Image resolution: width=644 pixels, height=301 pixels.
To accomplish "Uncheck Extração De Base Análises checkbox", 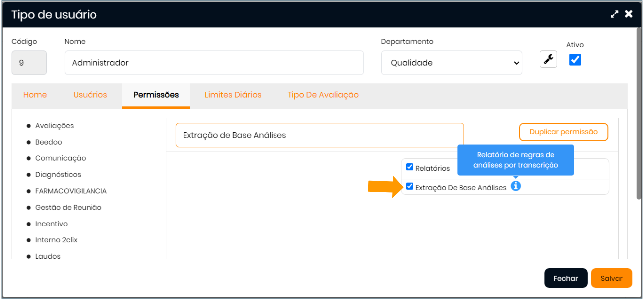I will point(410,187).
